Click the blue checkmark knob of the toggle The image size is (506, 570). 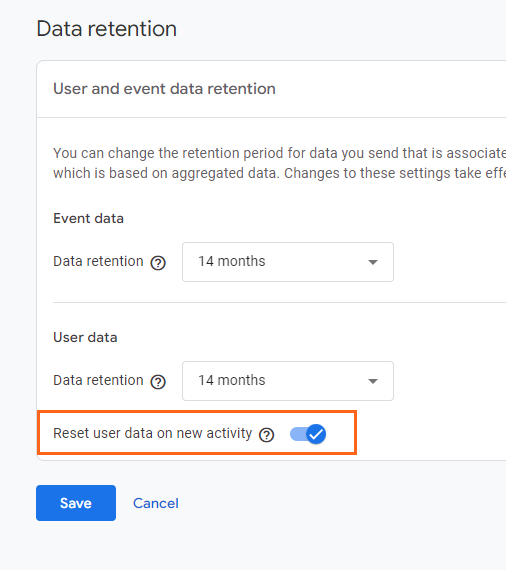click(316, 434)
